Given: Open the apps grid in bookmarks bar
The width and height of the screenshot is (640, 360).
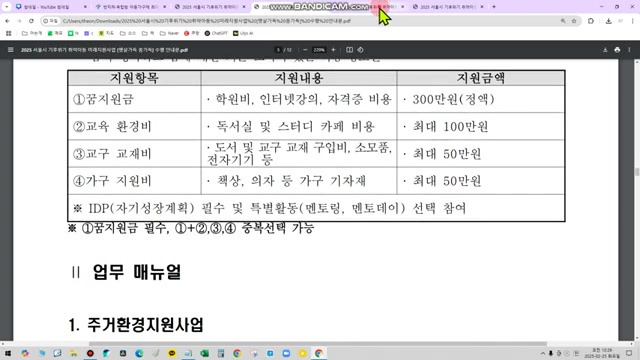Looking at the screenshot, I should pyautogui.click(x=9, y=33).
